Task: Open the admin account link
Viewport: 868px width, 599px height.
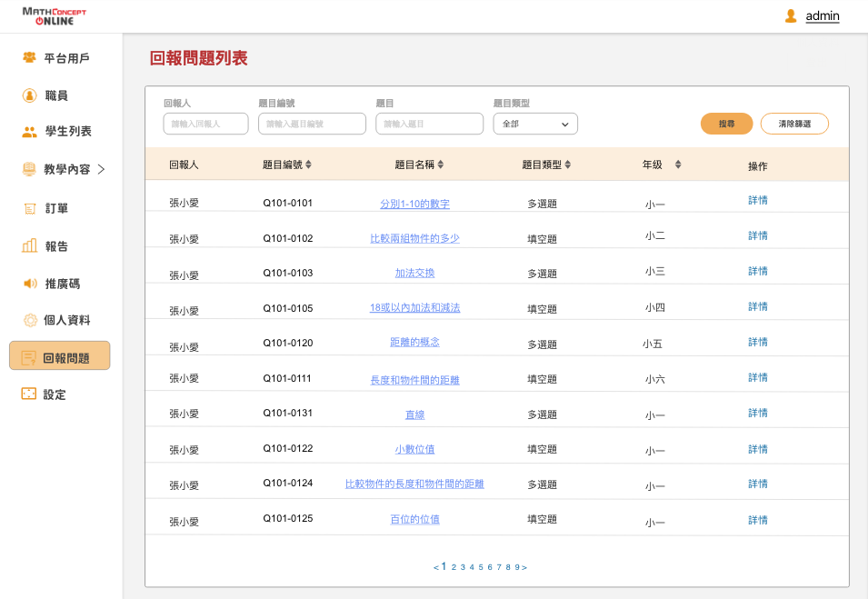Action: coord(822,16)
